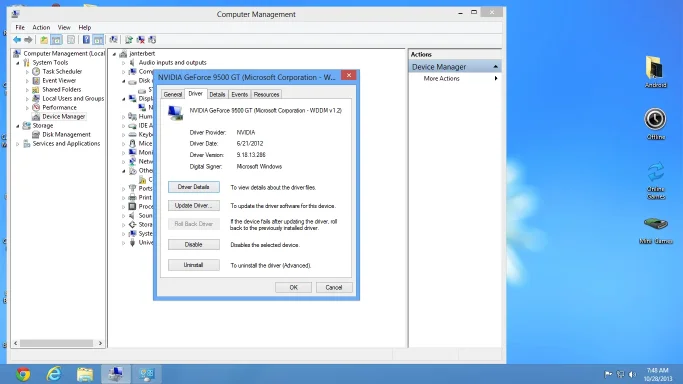The width and height of the screenshot is (683, 384).
Task: Click the volume speaker tray icon
Action: tap(632, 374)
